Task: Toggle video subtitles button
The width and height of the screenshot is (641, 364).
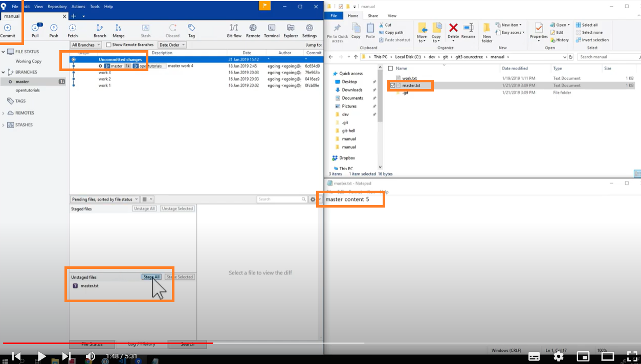Action: pos(534,356)
